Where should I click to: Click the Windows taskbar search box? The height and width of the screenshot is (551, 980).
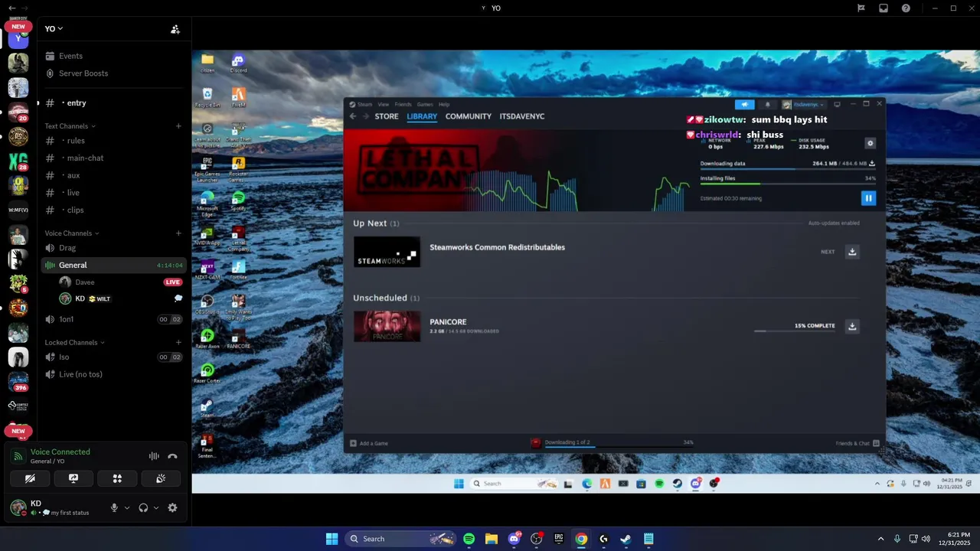pyautogui.click(x=401, y=539)
